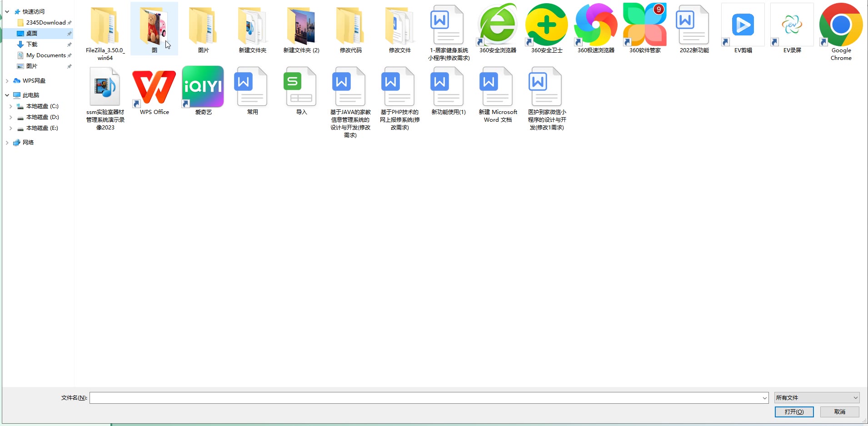Expand the WPS网盘 tree node
The width and height of the screenshot is (868, 426).
pyautogui.click(x=7, y=81)
